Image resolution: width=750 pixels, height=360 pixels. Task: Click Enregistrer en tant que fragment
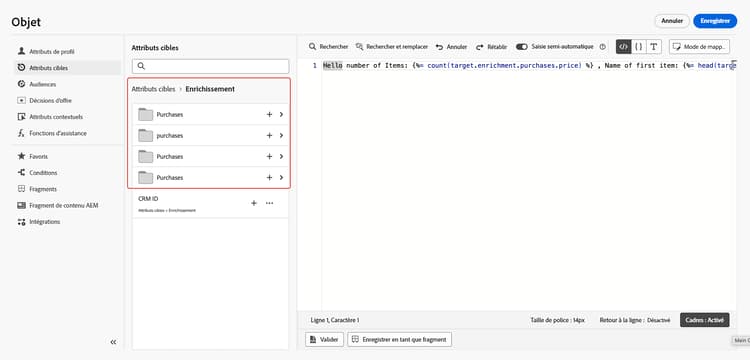point(399,339)
